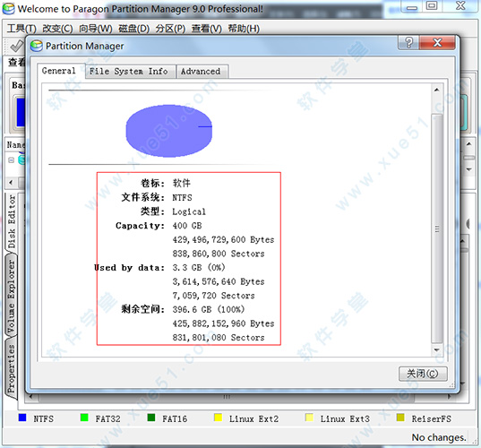
Task: Collapse the disk tree node in main window
Action: (11, 160)
